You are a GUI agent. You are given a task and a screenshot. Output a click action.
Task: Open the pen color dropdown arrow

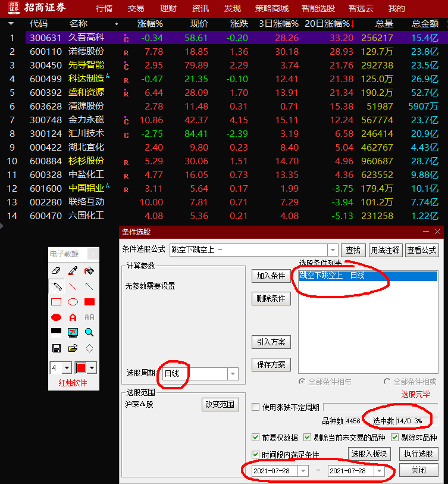92,368
